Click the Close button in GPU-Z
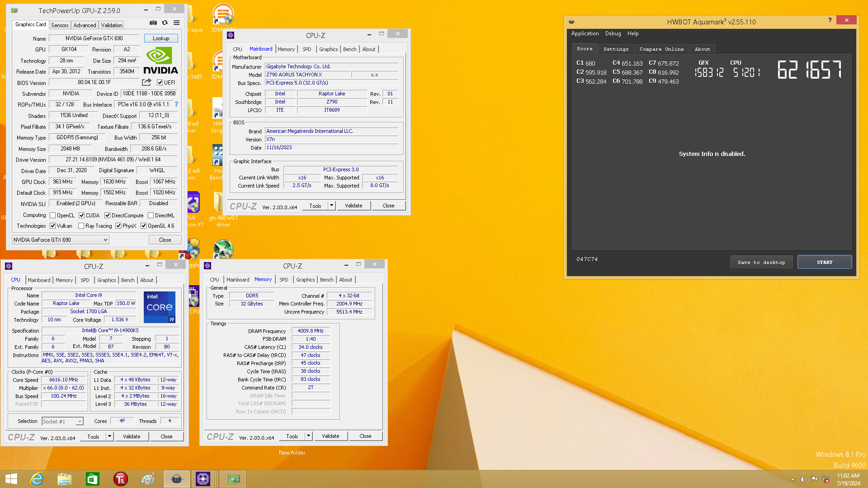 click(165, 240)
